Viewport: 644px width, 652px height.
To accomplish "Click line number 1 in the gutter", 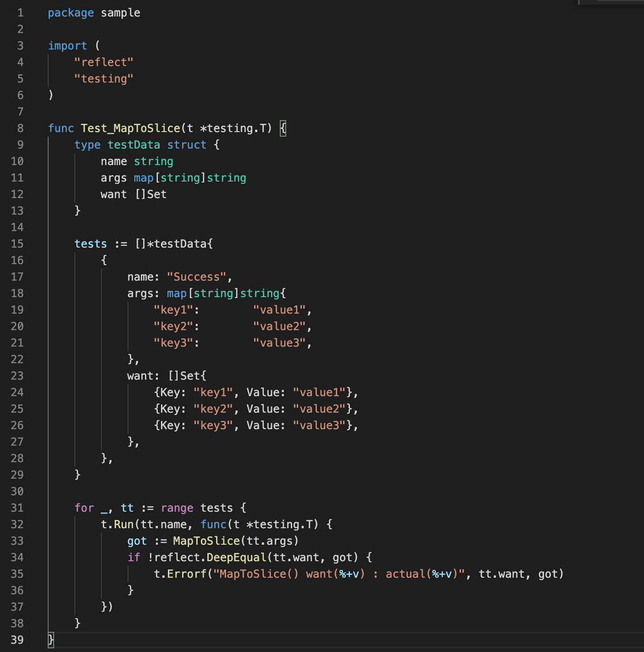I will (20, 13).
